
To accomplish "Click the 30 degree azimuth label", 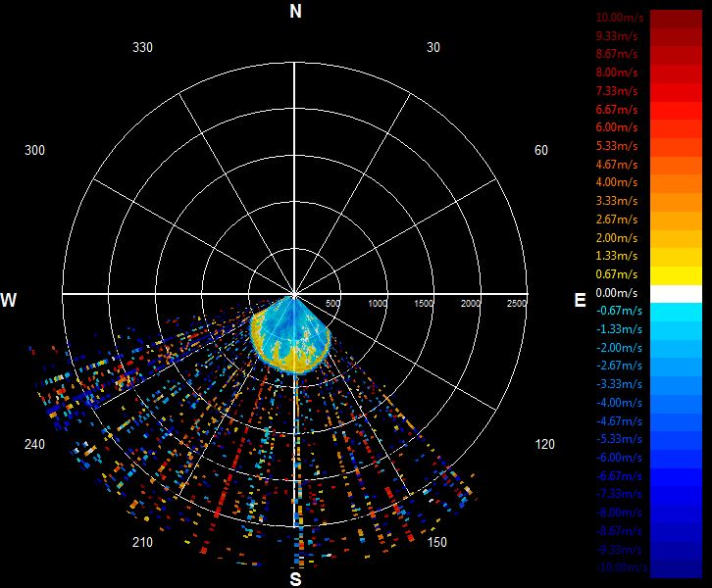I will [433, 47].
